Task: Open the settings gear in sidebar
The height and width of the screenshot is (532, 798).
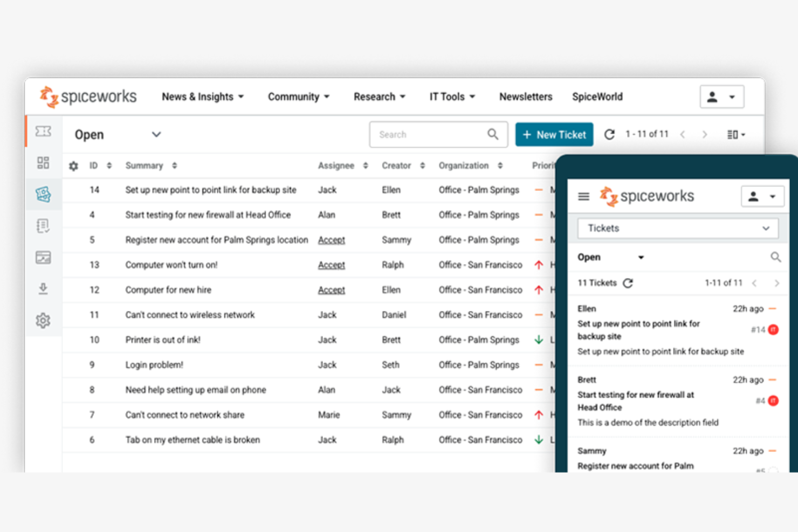Action: 43,320
